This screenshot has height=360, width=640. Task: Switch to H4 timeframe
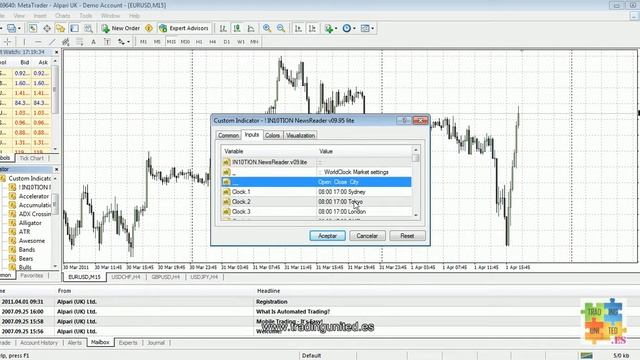tap(213, 42)
